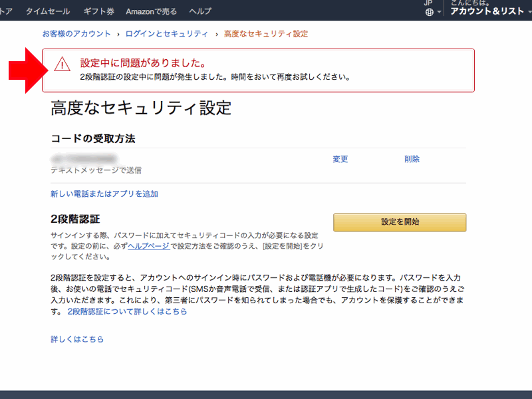Navigate to お客様のアカウント breadcrumb

76,33
